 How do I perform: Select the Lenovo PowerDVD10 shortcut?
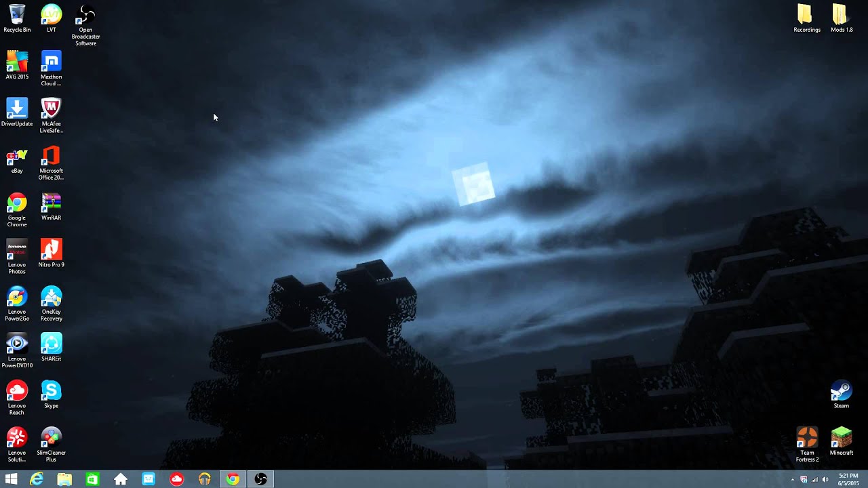pos(17,350)
